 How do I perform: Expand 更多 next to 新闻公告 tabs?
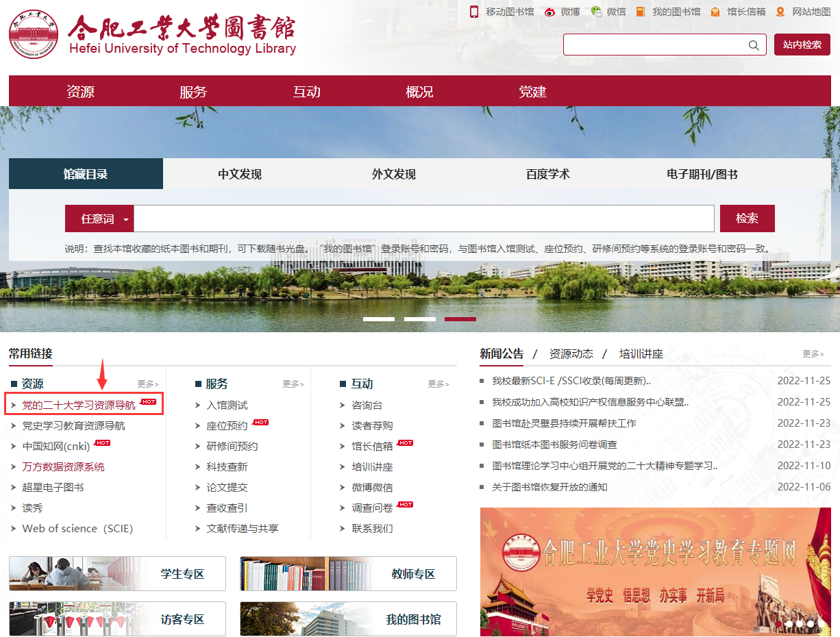[x=813, y=354]
